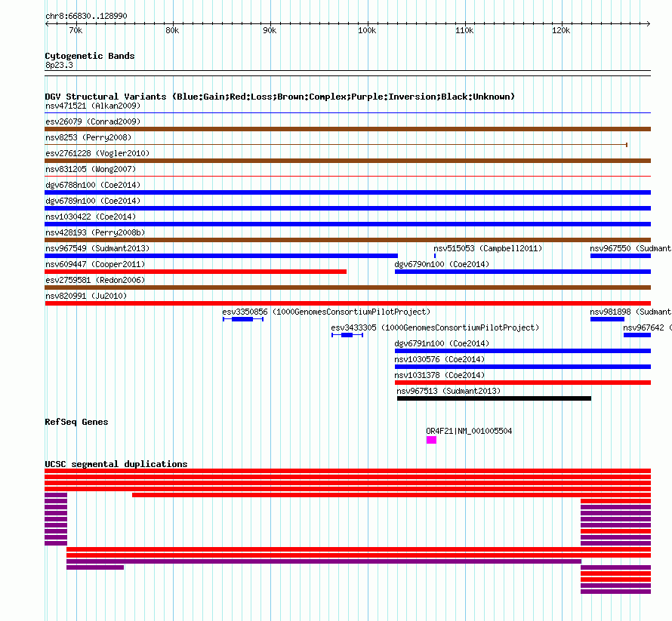Click the 120k ruler tick label

pyautogui.click(x=561, y=30)
